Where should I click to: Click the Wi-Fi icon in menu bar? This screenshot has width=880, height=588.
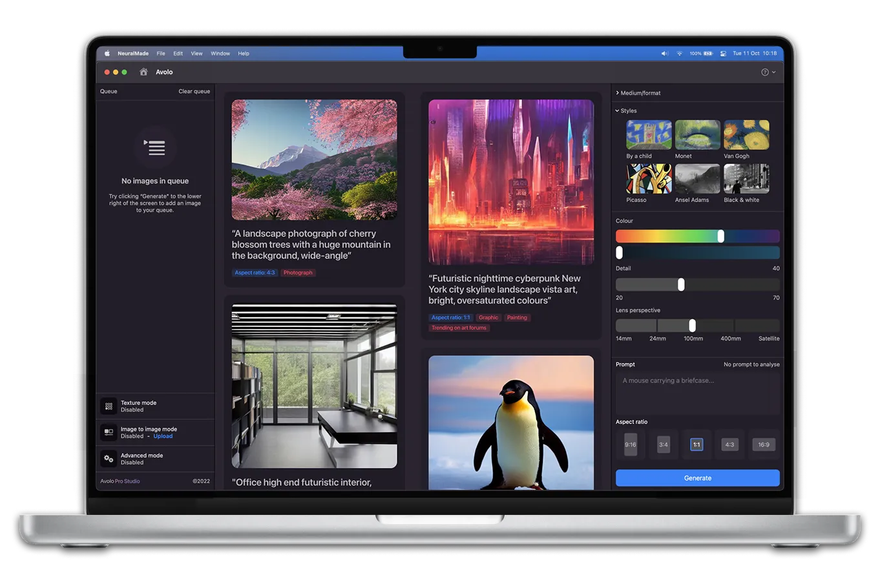679,54
